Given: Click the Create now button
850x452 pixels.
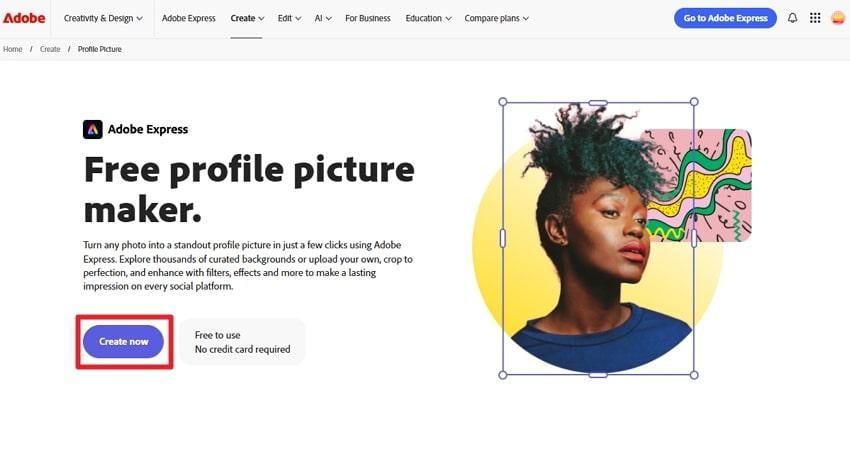Looking at the screenshot, I should [x=124, y=341].
